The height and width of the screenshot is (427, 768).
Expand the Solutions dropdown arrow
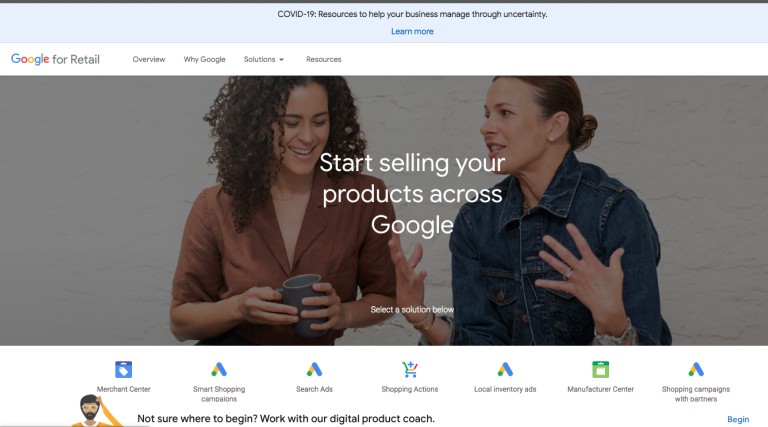click(x=281, y=60)
